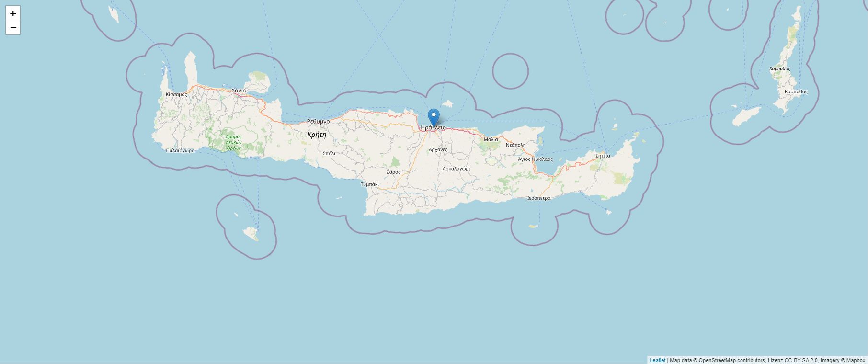This screenshot has height=364, width=868.
Task: Select the Κρήτη island label
Action: coord(317,135)
